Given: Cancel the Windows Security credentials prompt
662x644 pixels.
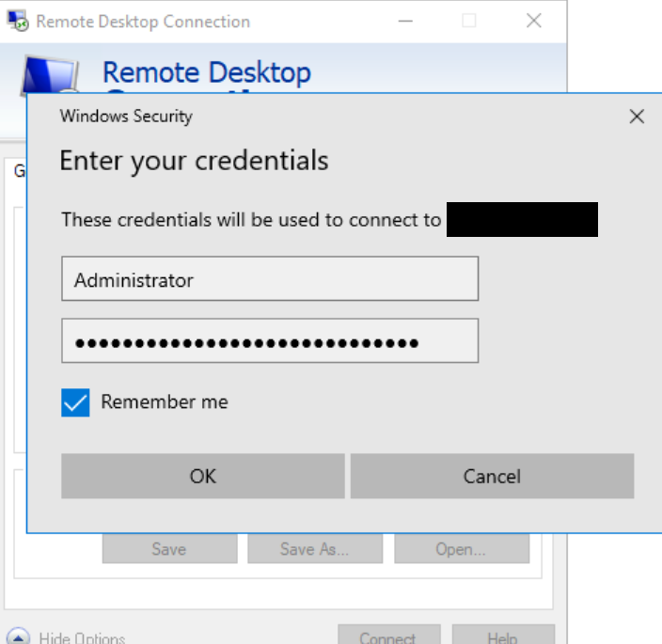Looking at the screenshot, I should (x=492, y=476).
